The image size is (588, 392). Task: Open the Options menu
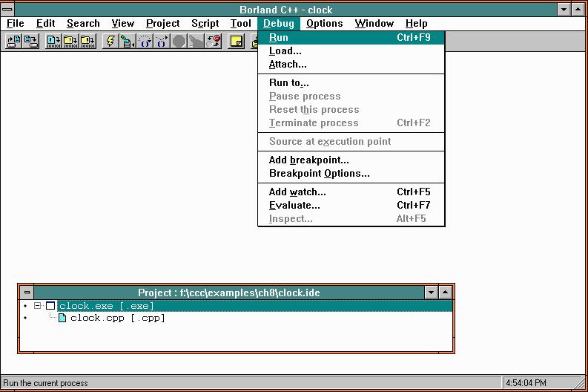coord(325,23)
